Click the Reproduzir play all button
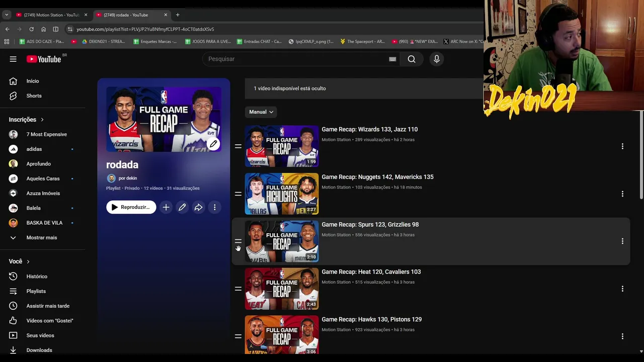The height and width of the screenshot is (362, 644). coord(131,207)
